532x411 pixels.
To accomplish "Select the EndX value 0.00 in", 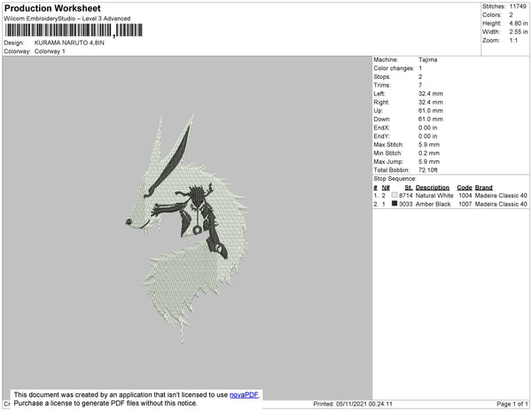I will click(428, 128).
